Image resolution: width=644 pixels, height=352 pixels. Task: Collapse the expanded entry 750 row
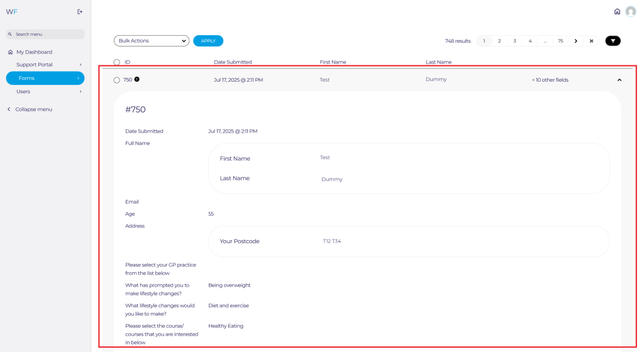pyautogui.click(x=619, y=80)
